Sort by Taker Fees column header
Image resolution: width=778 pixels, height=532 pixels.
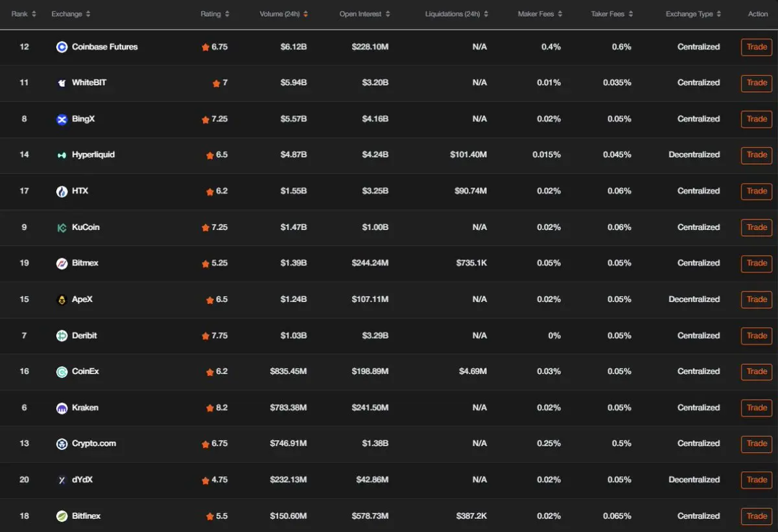click(x=613, y=14)
